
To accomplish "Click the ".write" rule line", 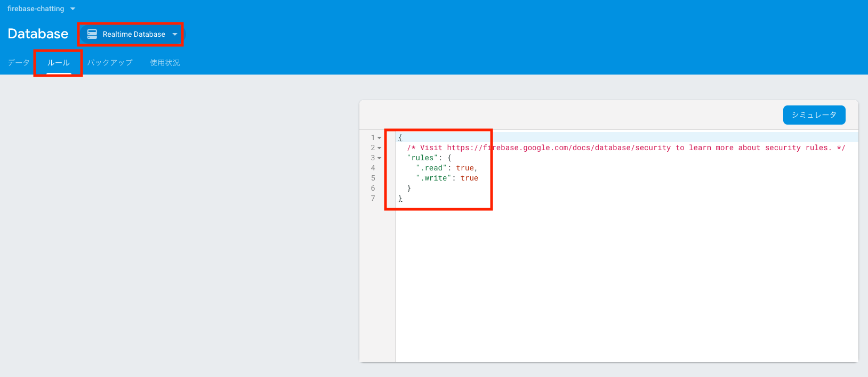I will pyautogui.click(x=447, y=178).
